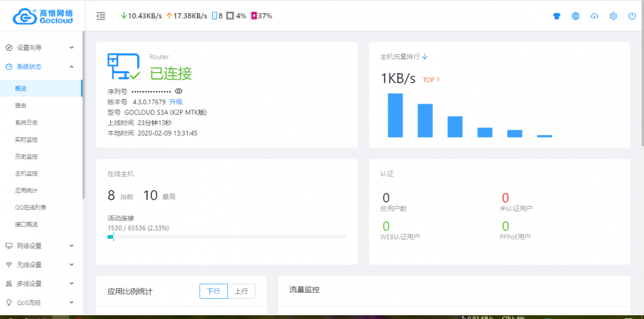Click the shirt theme icon
The image size is (644, 319).
556,16
